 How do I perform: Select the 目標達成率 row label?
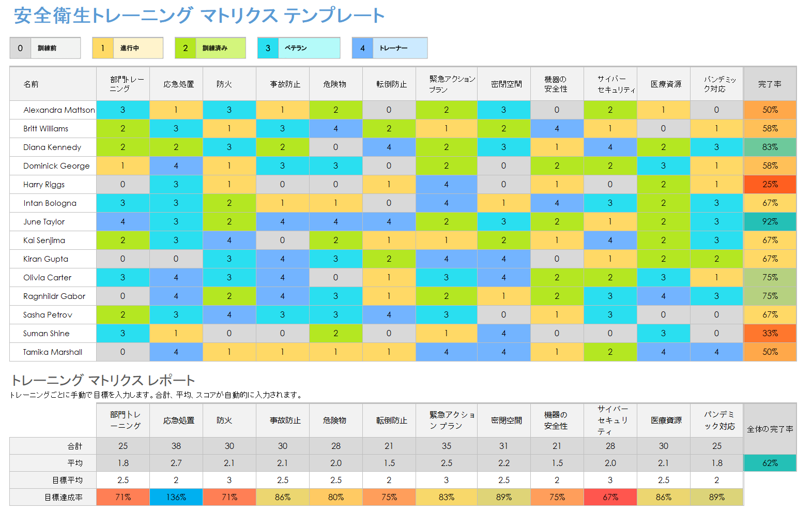tap(53, 497)
